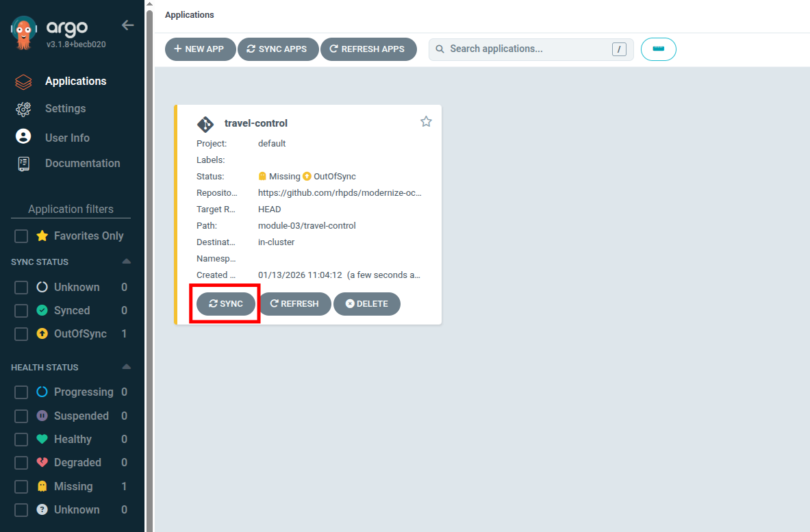Open Settings using the gear icon

[23, 108]
